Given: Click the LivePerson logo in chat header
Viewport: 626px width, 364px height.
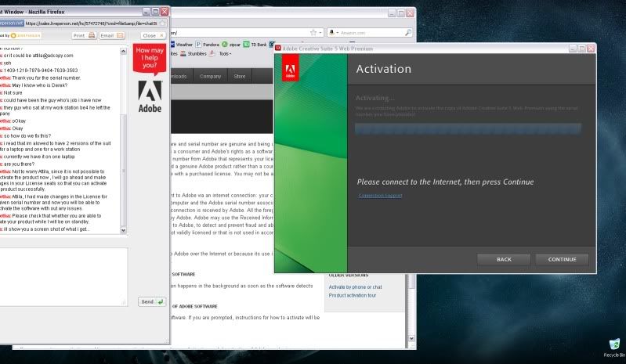Looking at the screenshot, I should click(x=25, y=35).
